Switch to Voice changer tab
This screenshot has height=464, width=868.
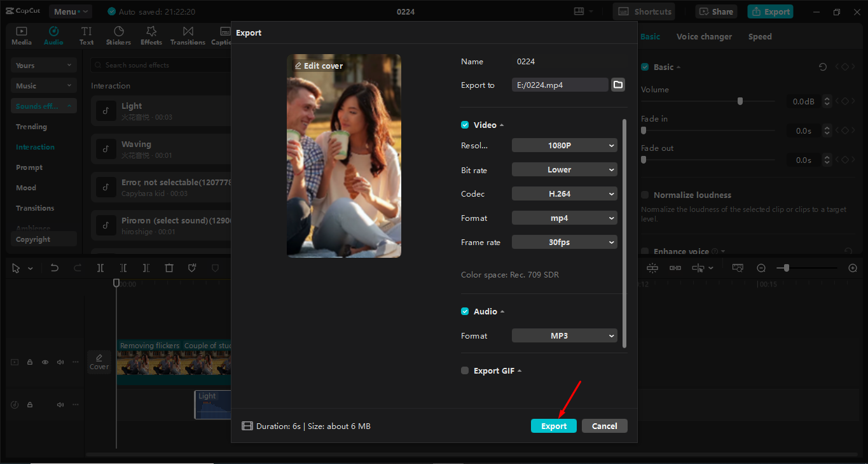click(704, 36)
